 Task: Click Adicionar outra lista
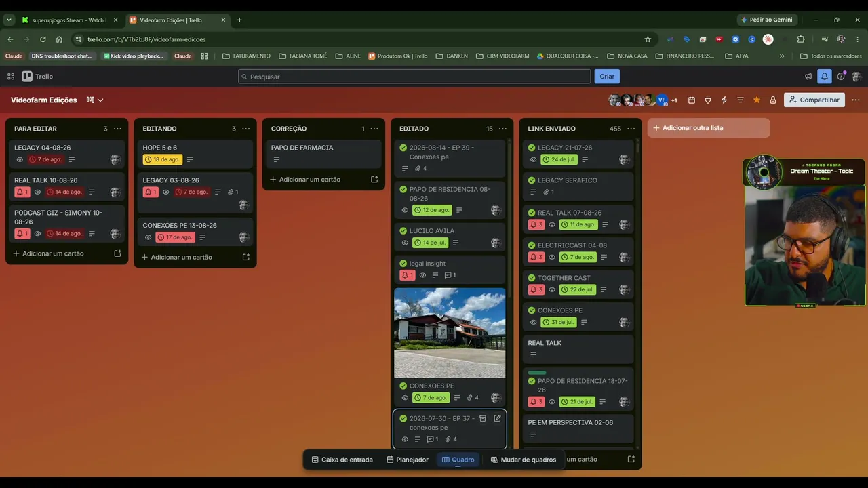coord(709,128)
